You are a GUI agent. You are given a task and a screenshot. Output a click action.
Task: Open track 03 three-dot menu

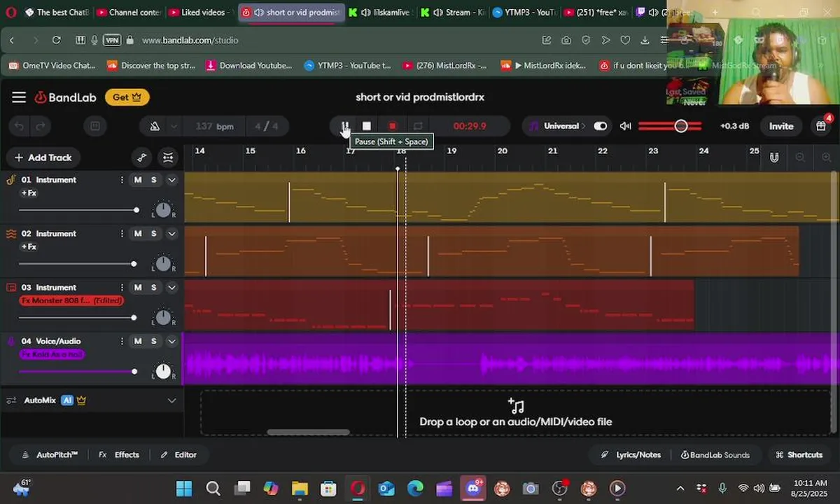[122, 288]
